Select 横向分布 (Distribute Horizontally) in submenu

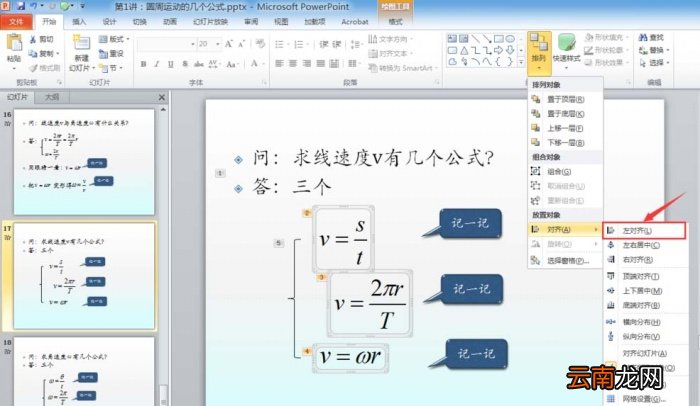(x=644, y=322)
